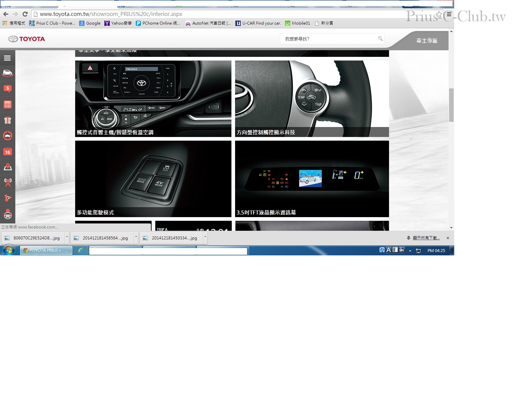Viewport: 532px width, 399px height.
Task: View the 方向盤控制觸控顯示科技 image
Action: click(x=312, y=99)
